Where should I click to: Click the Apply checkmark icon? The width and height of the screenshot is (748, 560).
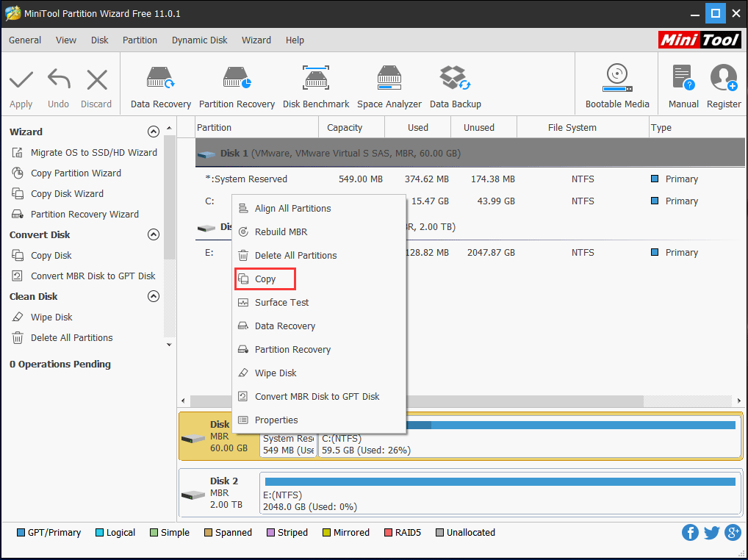21,79
